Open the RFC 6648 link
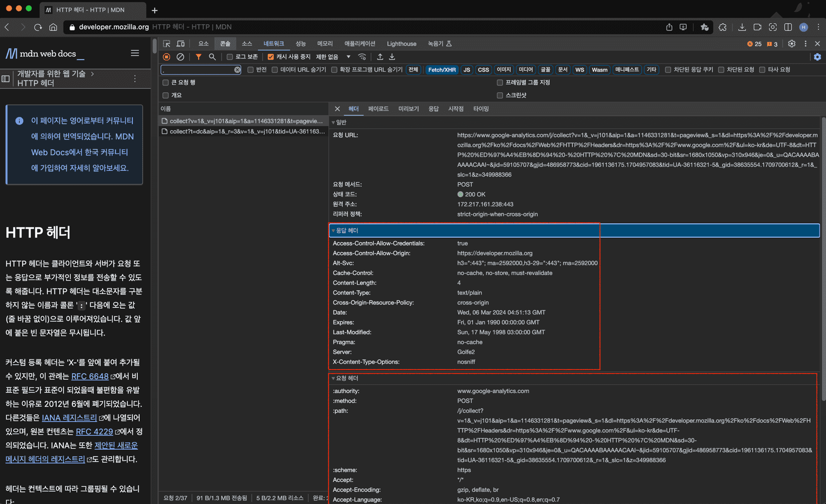 (90, 376)
